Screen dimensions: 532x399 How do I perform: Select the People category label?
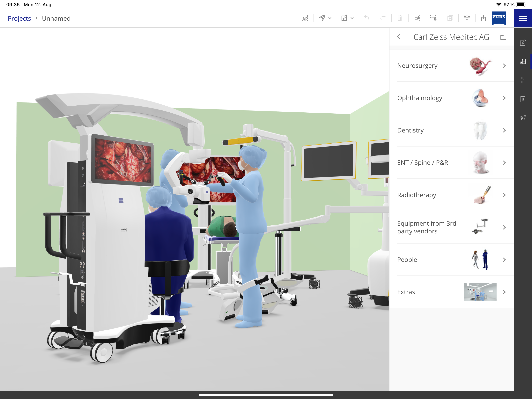point(407,260)
